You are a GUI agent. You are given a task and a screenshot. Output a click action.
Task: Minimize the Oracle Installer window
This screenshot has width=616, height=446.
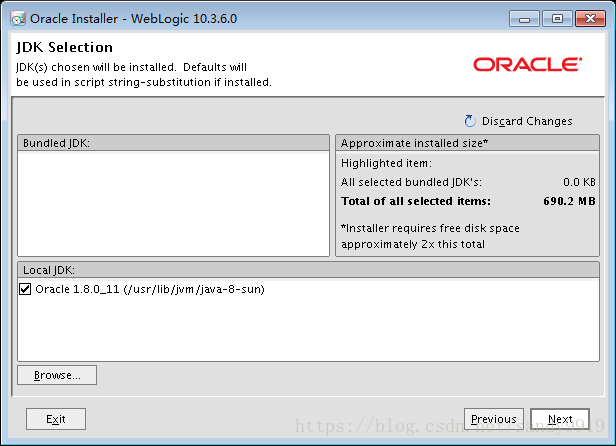coord(524,18)
